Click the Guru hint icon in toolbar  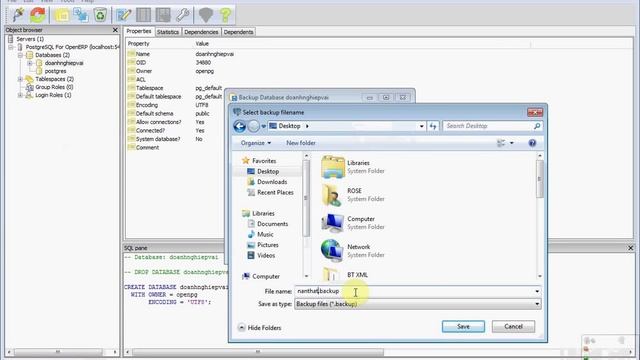(206, 15)
